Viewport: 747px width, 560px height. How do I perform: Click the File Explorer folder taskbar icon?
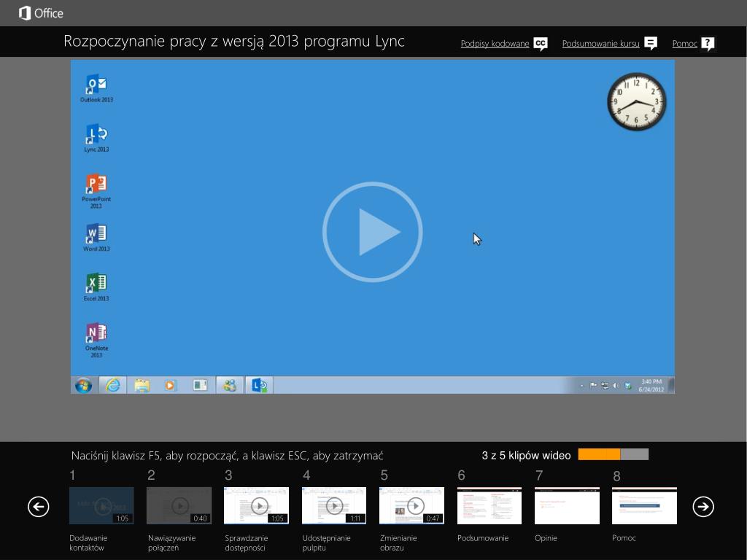click(142, 385)
